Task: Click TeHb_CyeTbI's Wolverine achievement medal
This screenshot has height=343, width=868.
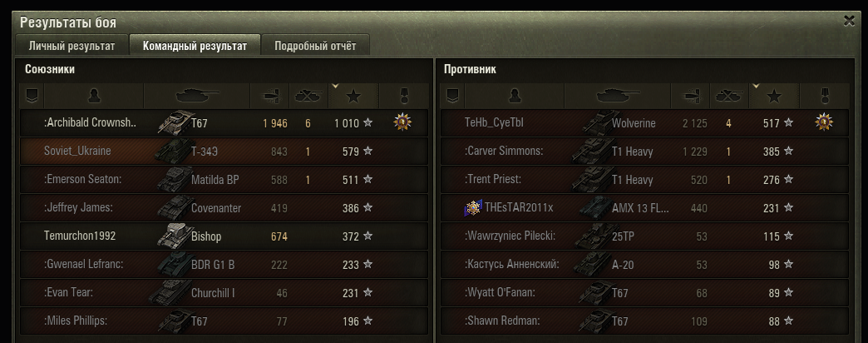Action: tap(824, 122)
